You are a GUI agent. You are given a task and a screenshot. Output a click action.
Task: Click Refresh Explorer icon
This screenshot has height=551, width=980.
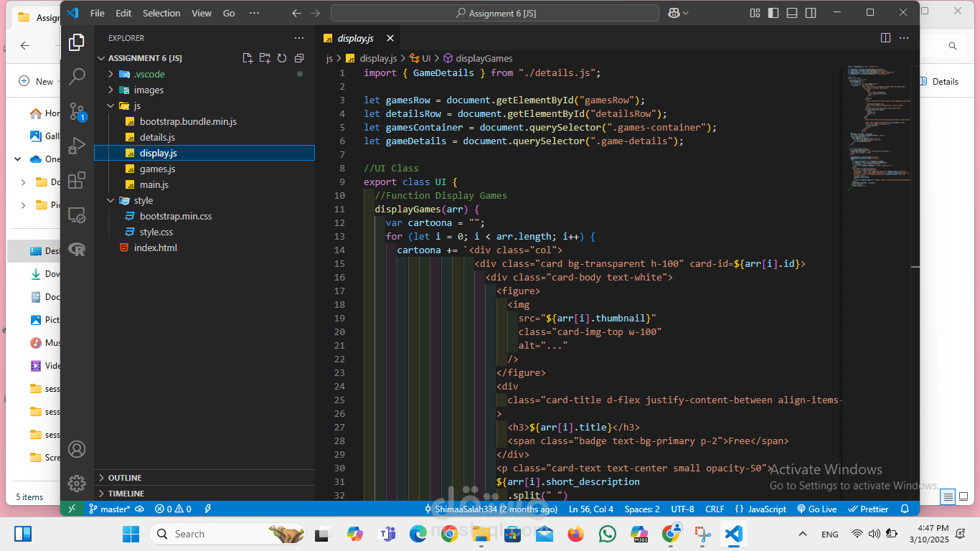(282, 58)
